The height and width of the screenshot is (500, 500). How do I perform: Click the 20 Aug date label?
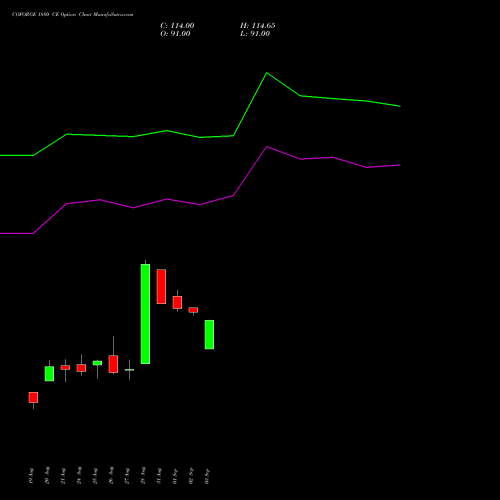pos(47,476)
